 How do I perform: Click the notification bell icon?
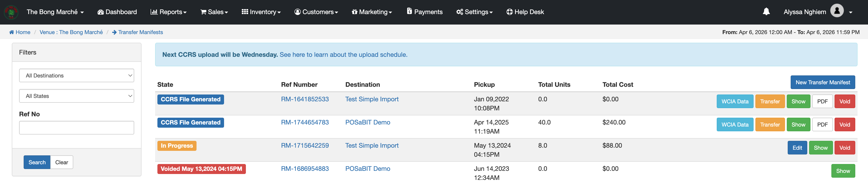[x=766, y=12]
